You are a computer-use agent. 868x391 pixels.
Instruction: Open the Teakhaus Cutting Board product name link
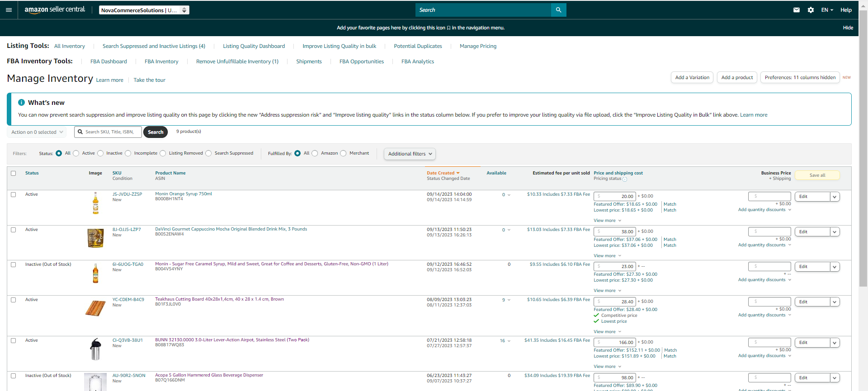tap(219, 299)
